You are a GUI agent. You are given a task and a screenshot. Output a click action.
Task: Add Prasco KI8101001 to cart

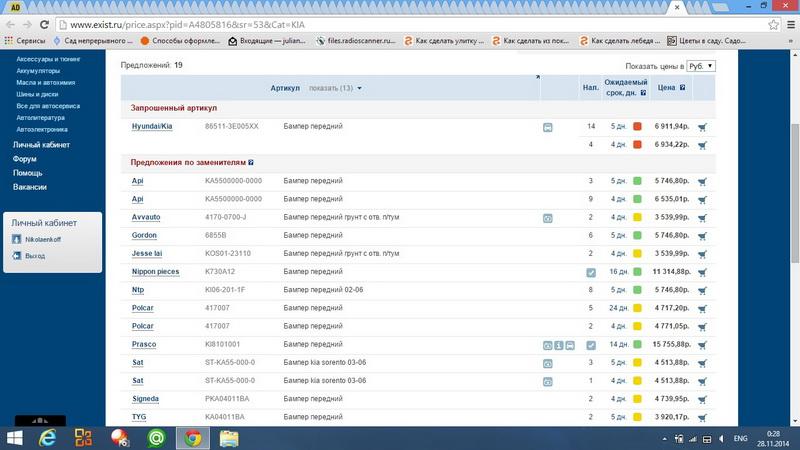(702, 345)
